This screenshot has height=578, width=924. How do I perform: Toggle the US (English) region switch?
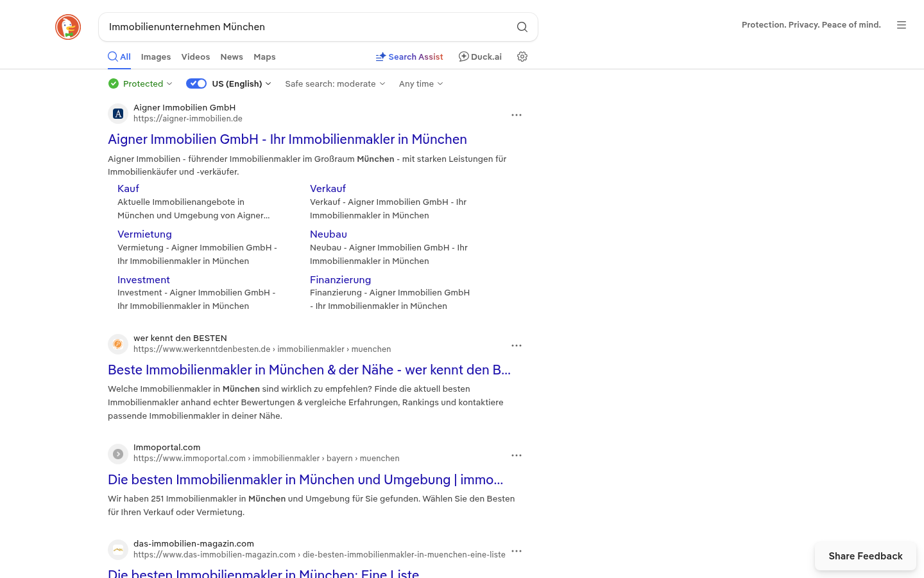pos(196,83)
